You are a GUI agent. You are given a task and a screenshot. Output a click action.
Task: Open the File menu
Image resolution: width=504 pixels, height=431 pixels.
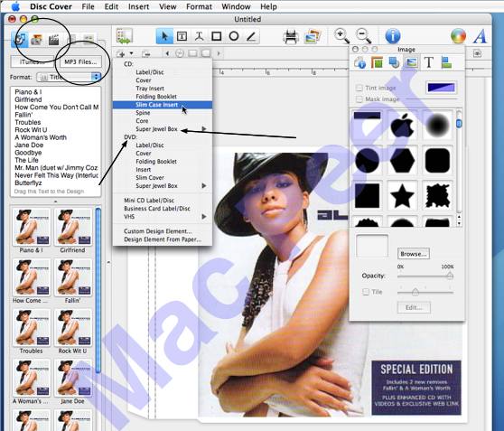(x=88, y=6)
